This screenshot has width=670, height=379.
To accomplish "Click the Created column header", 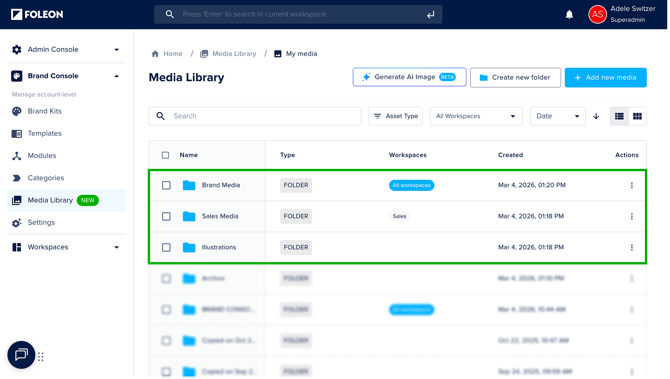I will coord(510,155).
